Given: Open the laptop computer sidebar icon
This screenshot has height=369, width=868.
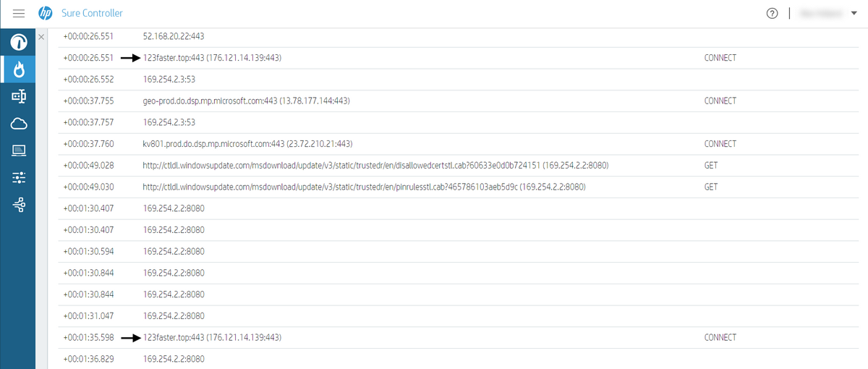Looking at the screenshot, I should click(x=18, y=150).
